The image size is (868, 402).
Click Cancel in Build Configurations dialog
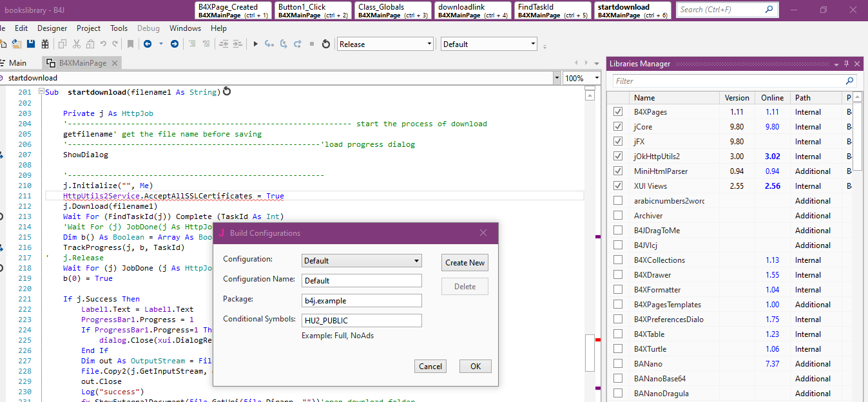tap(430, 366)
